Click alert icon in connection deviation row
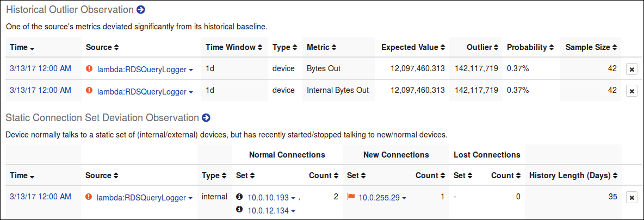This screenshot has height=220, width=644. click(x=89, y=197)
